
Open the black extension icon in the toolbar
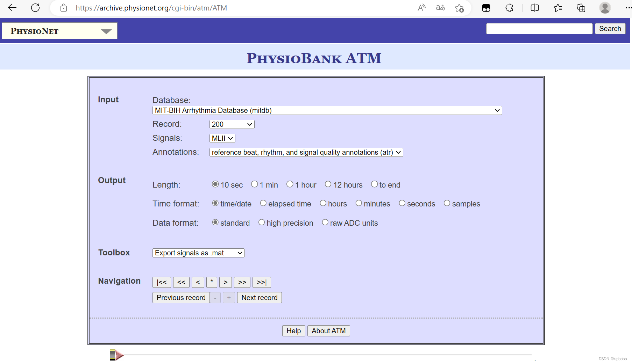tap(486, 8)
